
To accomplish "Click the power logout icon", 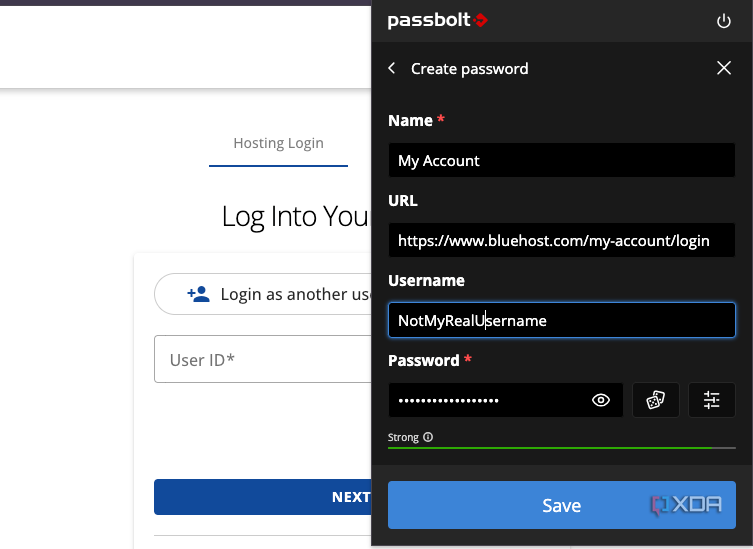I will coord(724,21).
